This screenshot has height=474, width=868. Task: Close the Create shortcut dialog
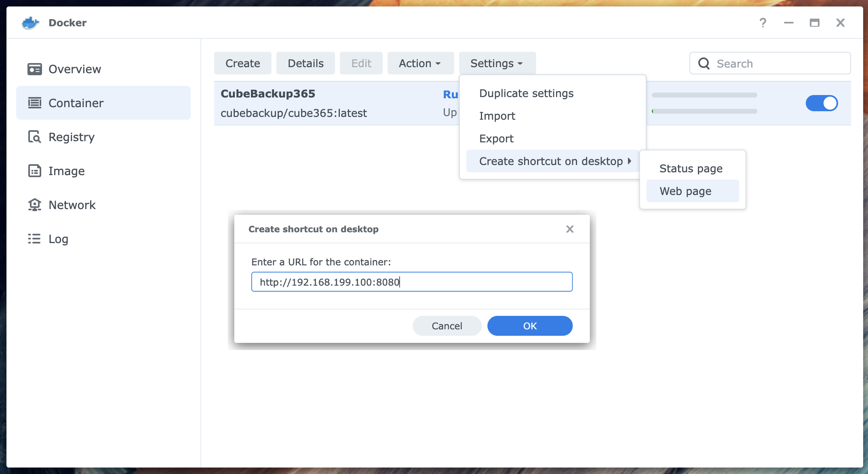point(570,229)
